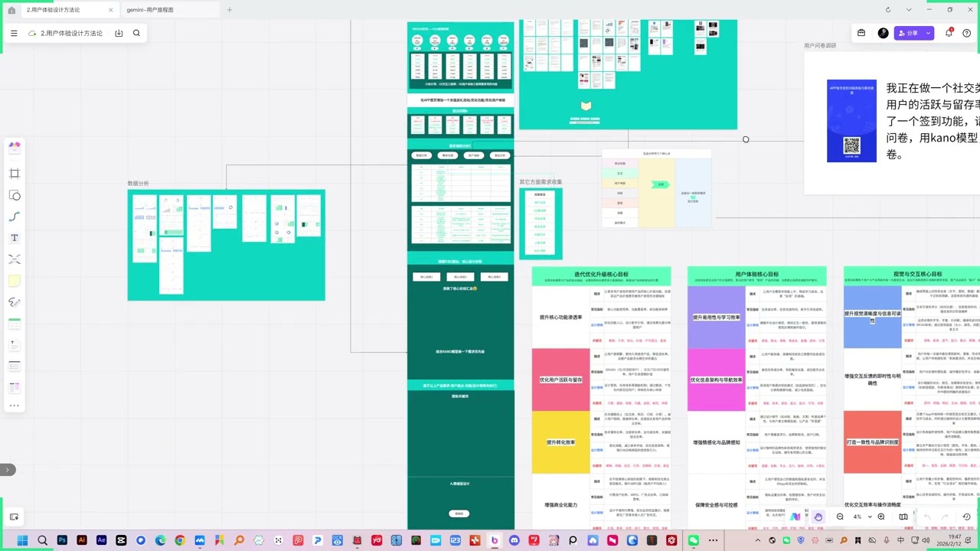The width and height of the screenshot is (980, 551).
Task: Zoom out with the minus magnifier
Action: [840, 517]
